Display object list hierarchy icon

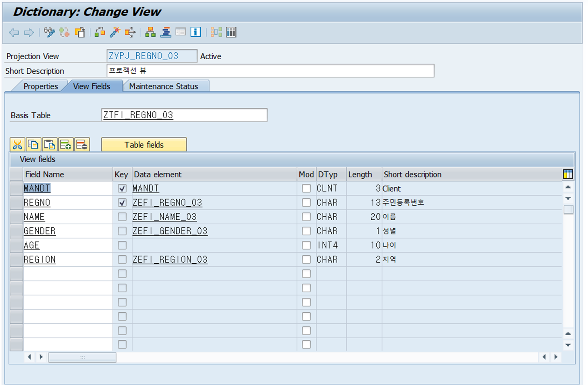(x=150, y=32)
